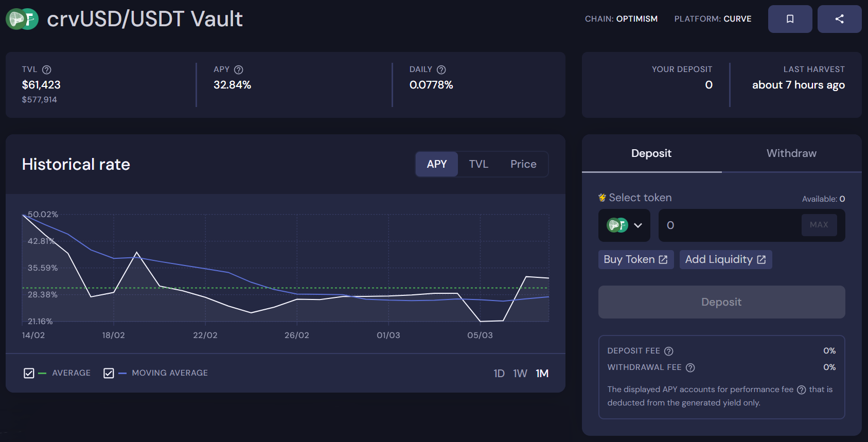Click the crvUSD/USDT vault token logo
Screen dimensions: 868x442
click(22, 19)
